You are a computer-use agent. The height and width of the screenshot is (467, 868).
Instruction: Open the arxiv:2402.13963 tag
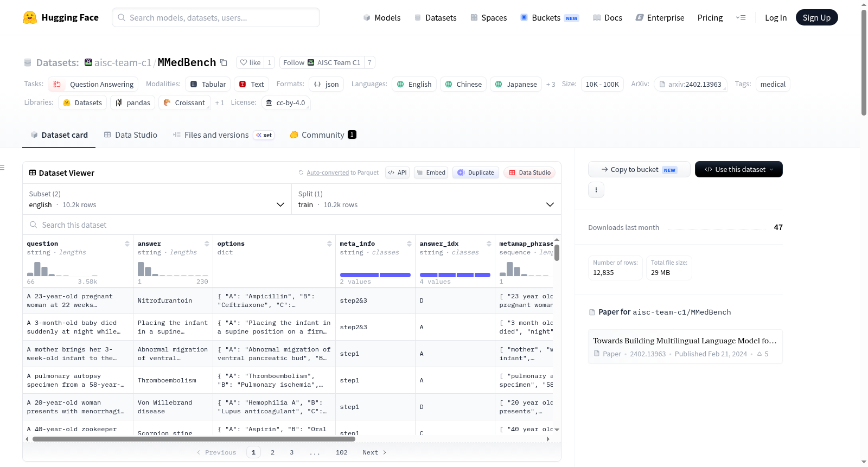[x=691, y=84]
